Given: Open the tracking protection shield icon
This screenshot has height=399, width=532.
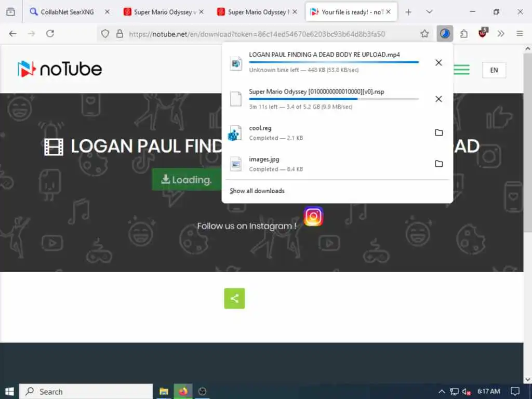Looking at the screenshot, I should tap(105, 34).
